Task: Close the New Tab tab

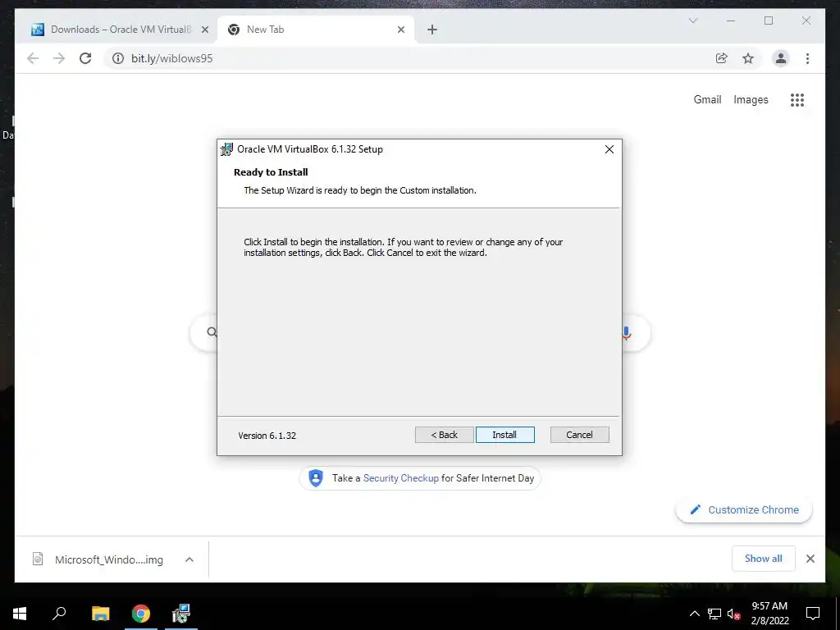Action: pyautogui.click(x=400, y=30)
